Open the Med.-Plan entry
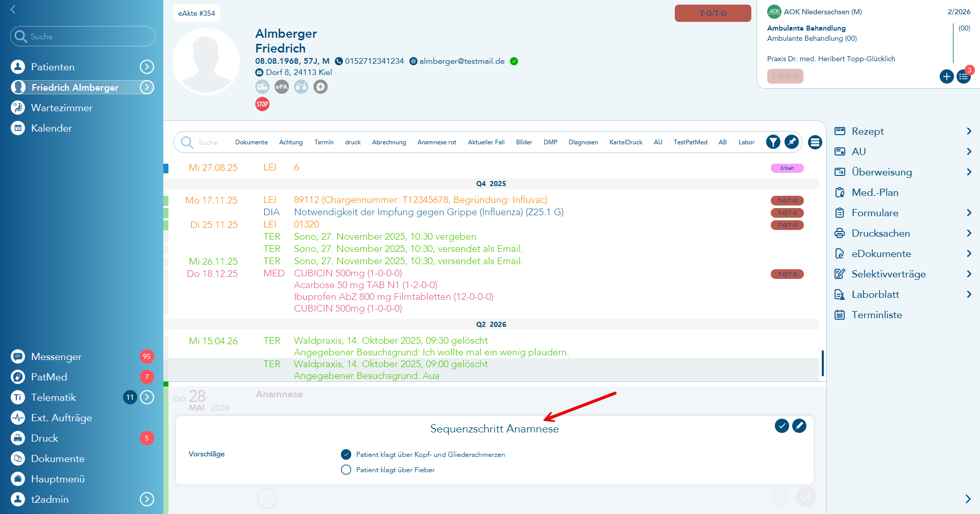Screen dimensions: 980x514 (875, 192)
